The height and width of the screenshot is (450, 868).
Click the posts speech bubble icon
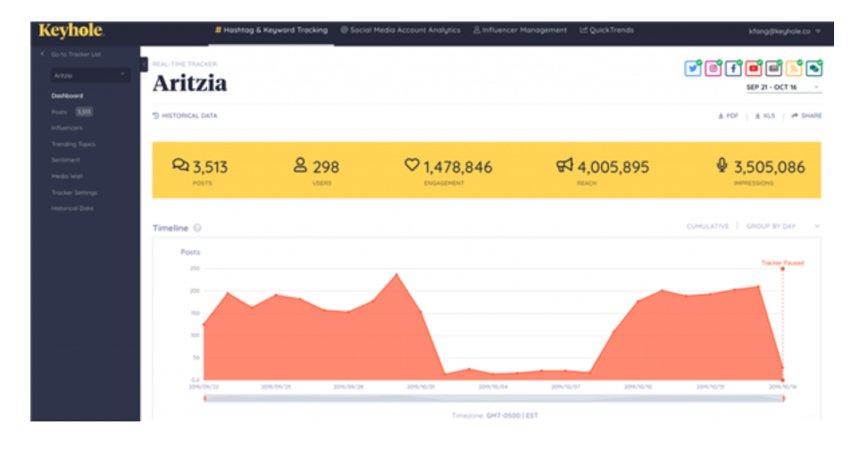click(180, 165)
